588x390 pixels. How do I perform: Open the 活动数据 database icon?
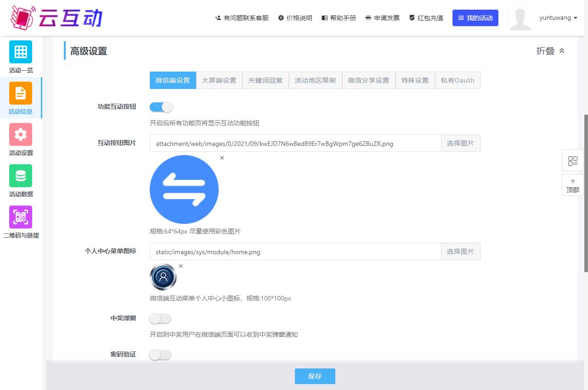click(x=21, y=176)
